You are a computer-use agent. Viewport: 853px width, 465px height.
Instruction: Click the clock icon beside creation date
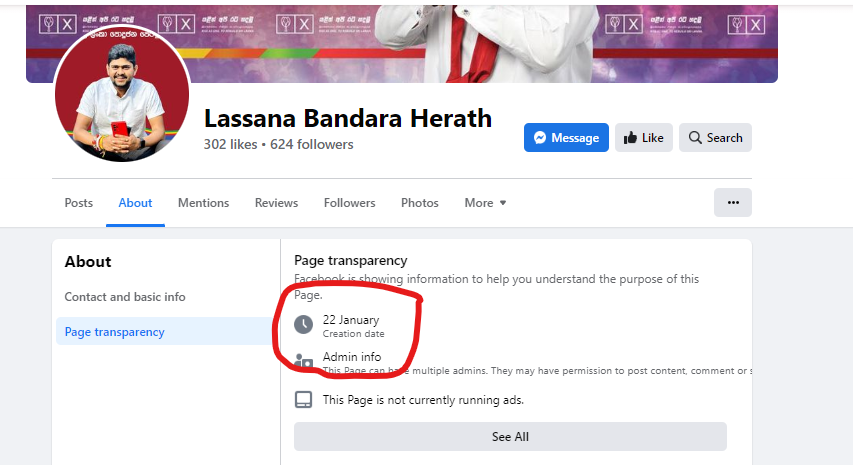(304, 325)
